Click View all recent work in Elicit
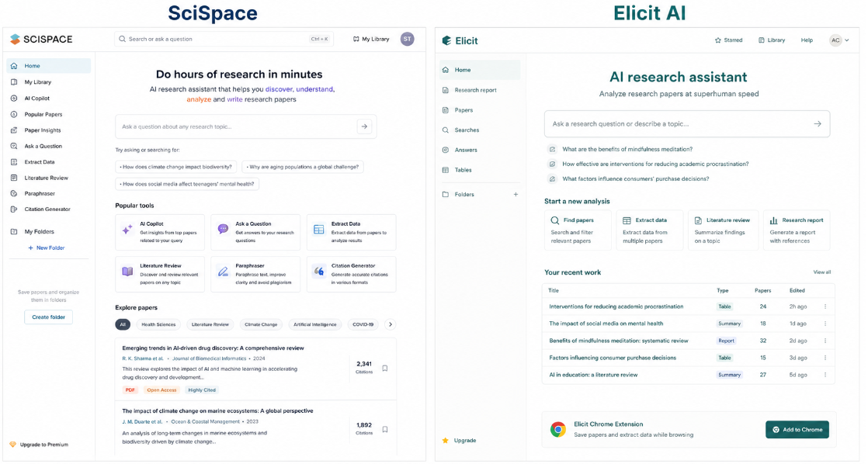The height and width of the screenshot is (464, 868). [x=821, y=272]
